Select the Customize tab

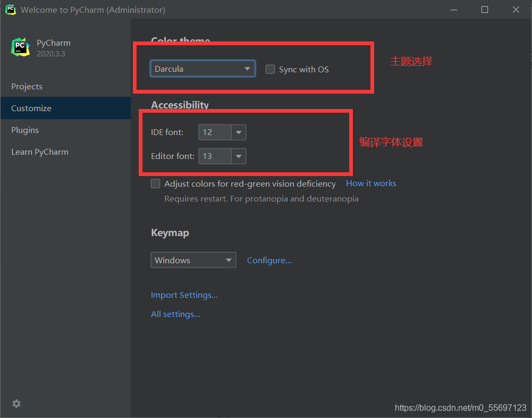pos(66,108)
